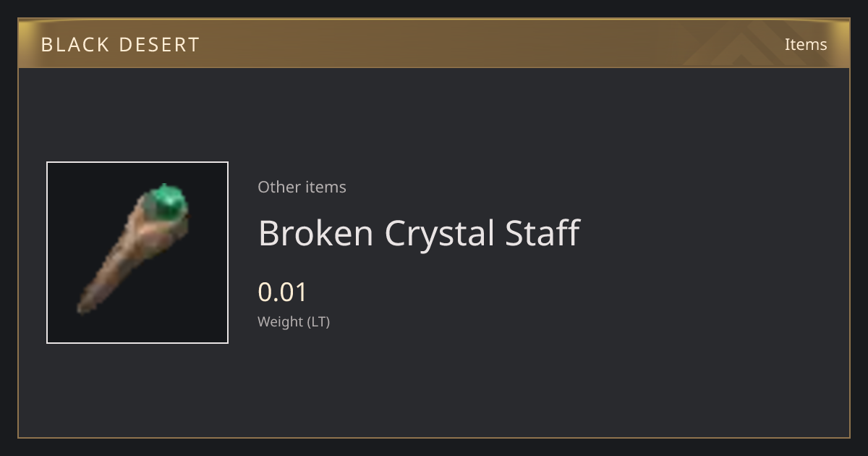Image resolution: width=868 pixels, height=456 pixels.
Task: Click the (LT) unit text under weight
Action: (319, 321)
